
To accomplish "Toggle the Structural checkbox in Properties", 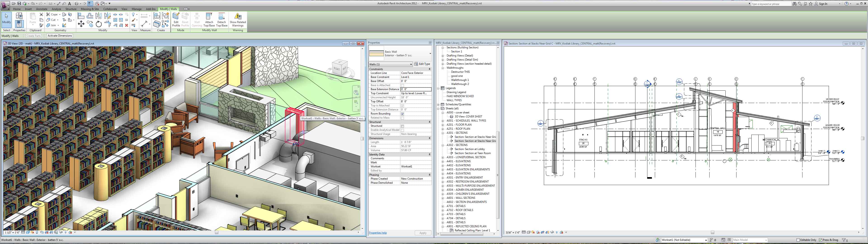I will click(402, 126).
